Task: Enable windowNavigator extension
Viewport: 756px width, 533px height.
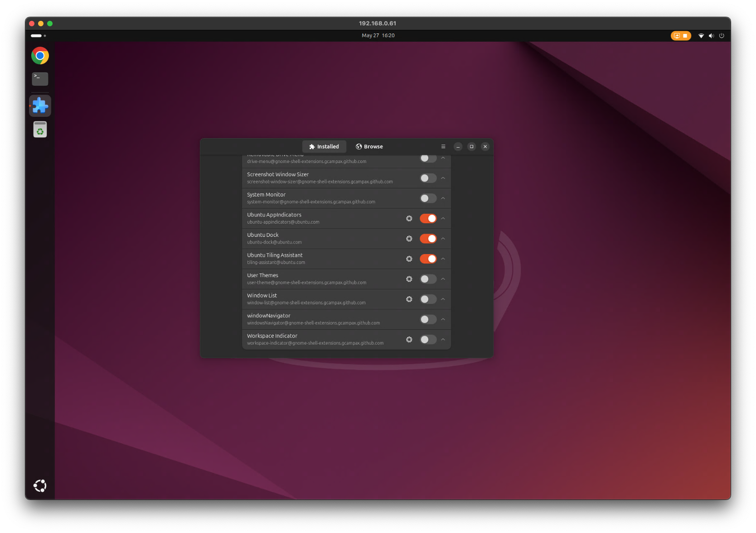Action: pos(428,320)
